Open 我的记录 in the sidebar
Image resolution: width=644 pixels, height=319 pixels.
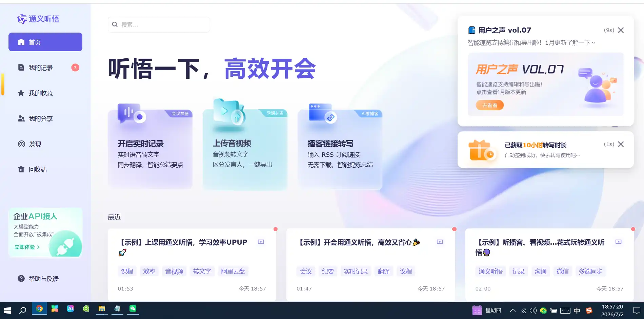click(45, 68)
